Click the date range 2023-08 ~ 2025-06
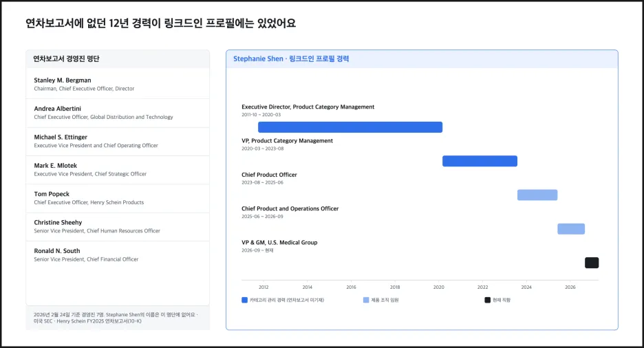The width and height of the screenshot is (644, 348). [262, 183]
